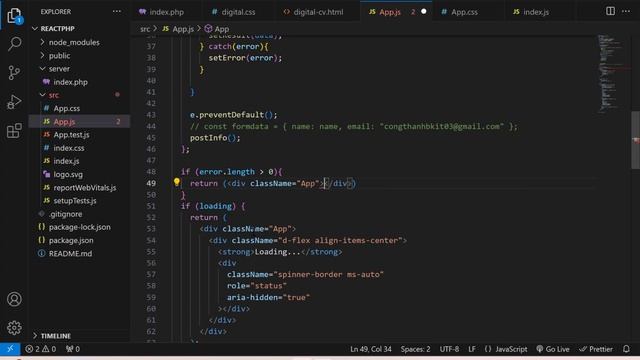The width and height of the screenshot is (640, 360).
Task: Click 'Loading...' text on line 55
Action: click(278, 251)
